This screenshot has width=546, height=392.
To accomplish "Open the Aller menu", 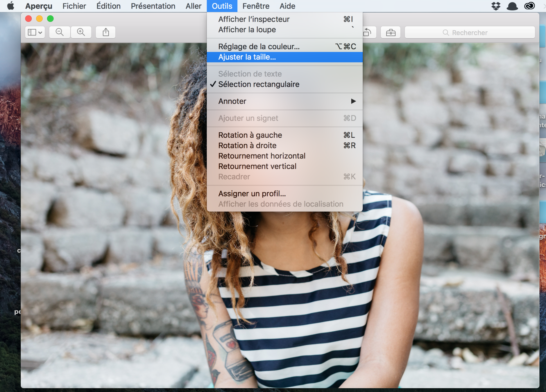I will [194, 6].
